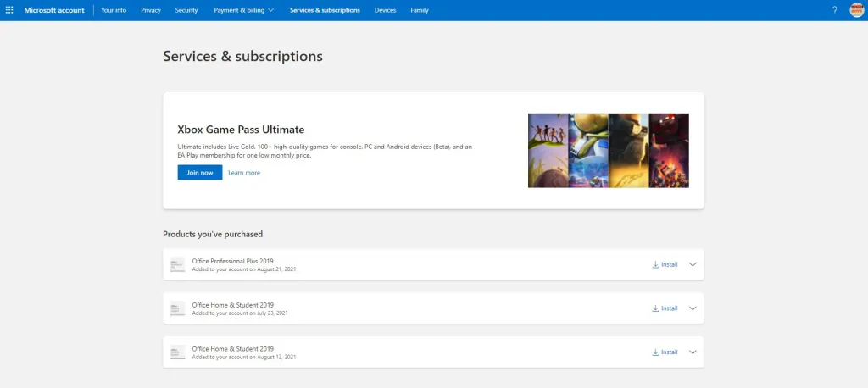The height and width of the screenshot is (388, 868).
Task: Click the Office Professional Plus 2019 product icon
Action: 177,264
